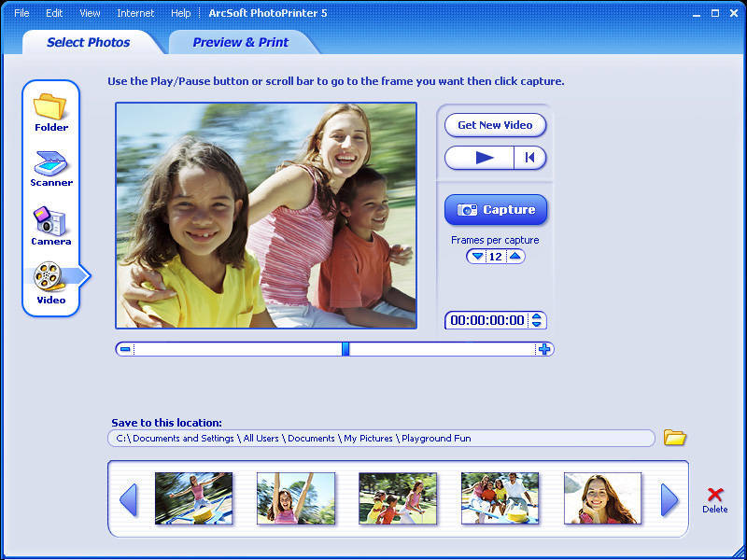
Task: Maximize the PhotoPrinter window
Action: (715, 13)
